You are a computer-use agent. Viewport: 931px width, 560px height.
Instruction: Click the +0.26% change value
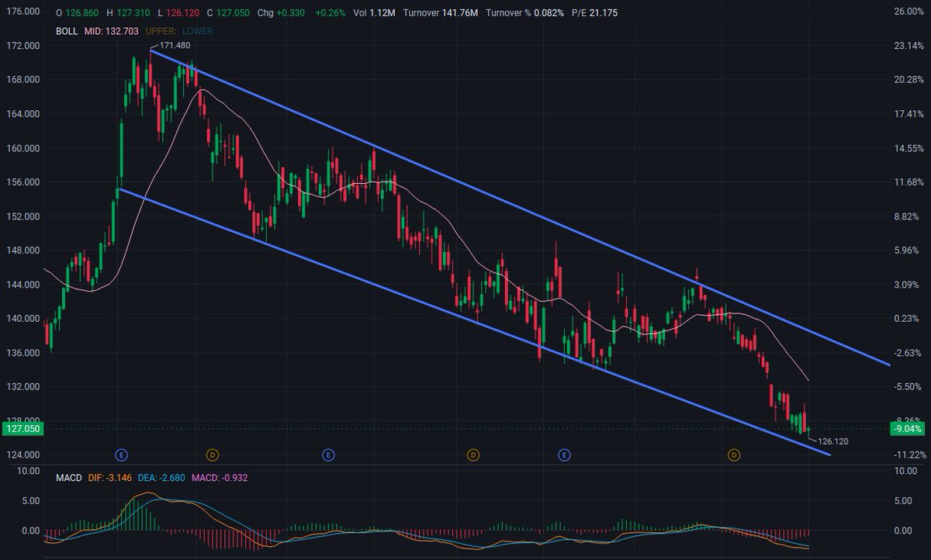pyautogui.click(x=329, y=13)
